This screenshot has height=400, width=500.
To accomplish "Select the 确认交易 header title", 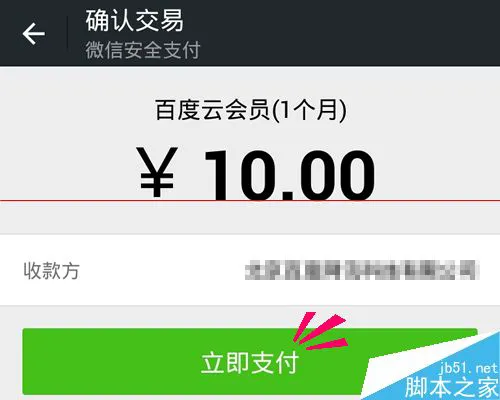I will tap(134, 20).
